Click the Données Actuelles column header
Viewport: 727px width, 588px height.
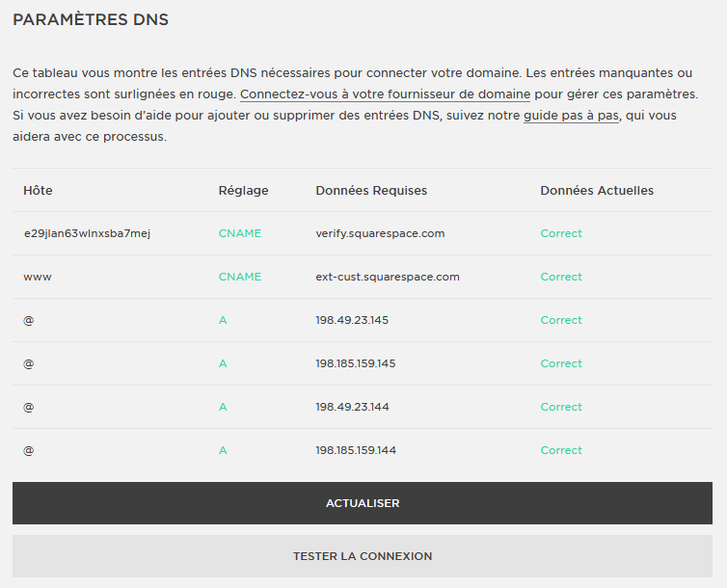tap(597, 191)
